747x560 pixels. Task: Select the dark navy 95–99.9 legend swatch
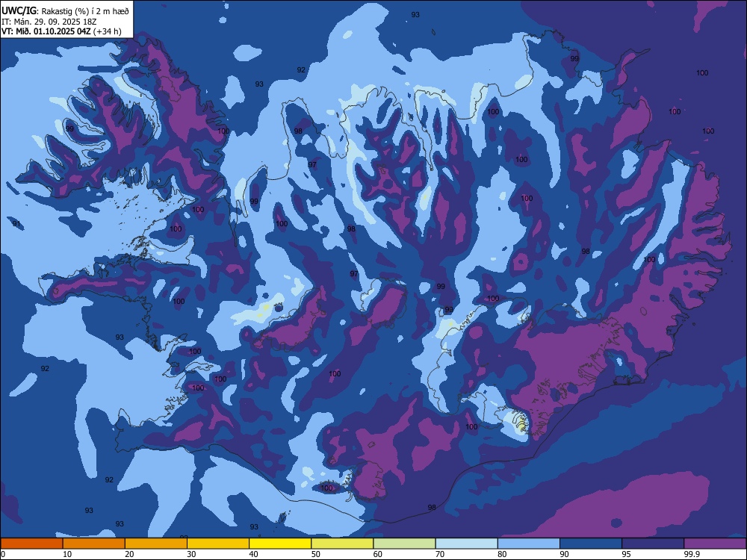[x=653, y=544]
